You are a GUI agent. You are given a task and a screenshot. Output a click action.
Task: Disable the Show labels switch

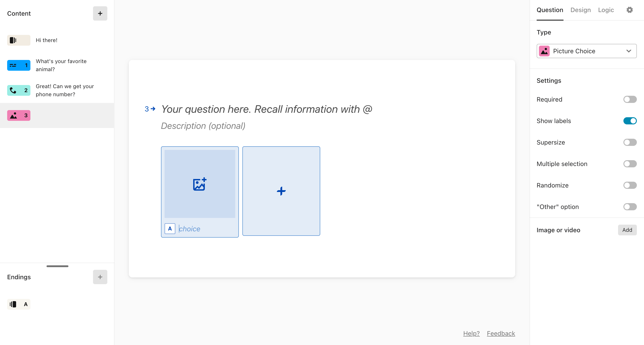point(630,121)
